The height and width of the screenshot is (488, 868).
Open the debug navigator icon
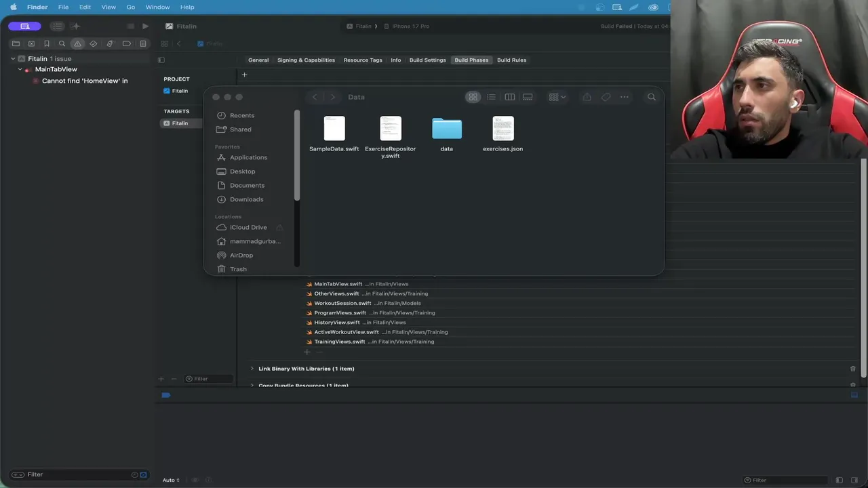110,43
